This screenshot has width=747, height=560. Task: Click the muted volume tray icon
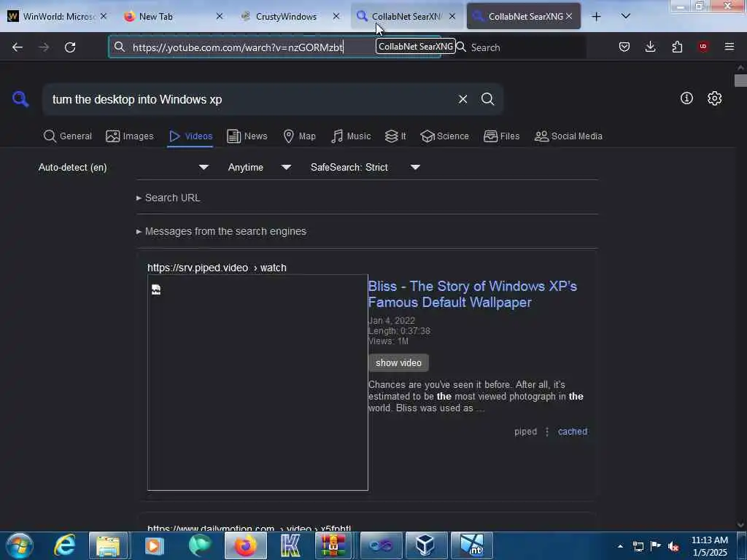point(673,546)
